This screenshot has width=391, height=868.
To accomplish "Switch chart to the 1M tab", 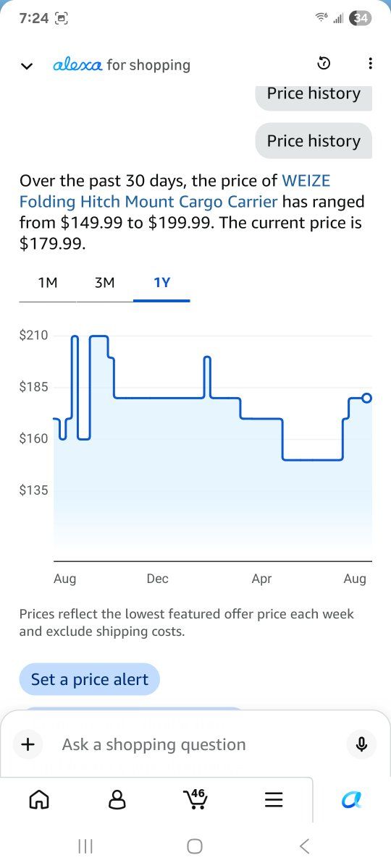I will 47,283.
